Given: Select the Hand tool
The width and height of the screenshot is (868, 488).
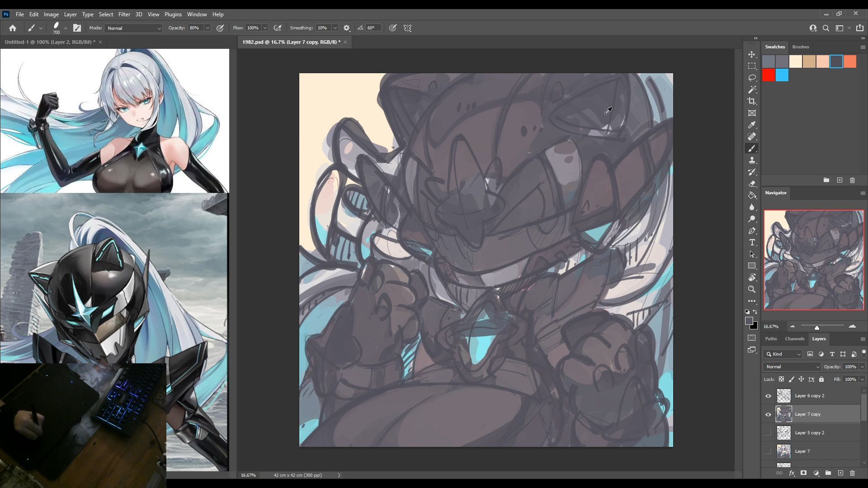Looking at the screenshot, I should click(752, 277).
